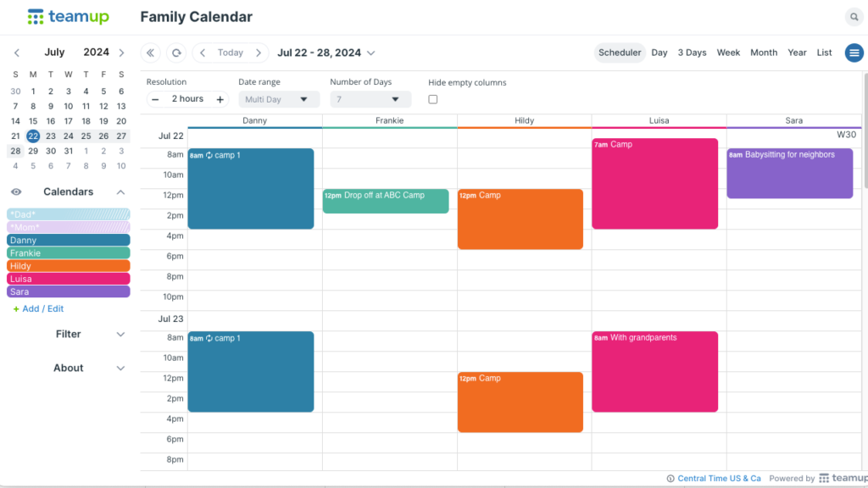Image resolution: width=868 pixels, height=488 pixels.
Task: Decrease resolution with the minus stepper
Action: tap(155, 98)
